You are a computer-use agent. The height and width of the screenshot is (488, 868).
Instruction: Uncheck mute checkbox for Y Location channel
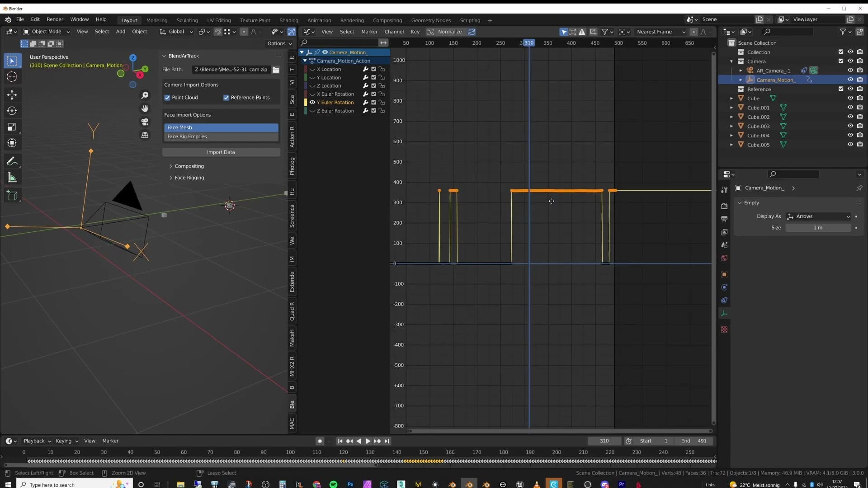point(373,78)
